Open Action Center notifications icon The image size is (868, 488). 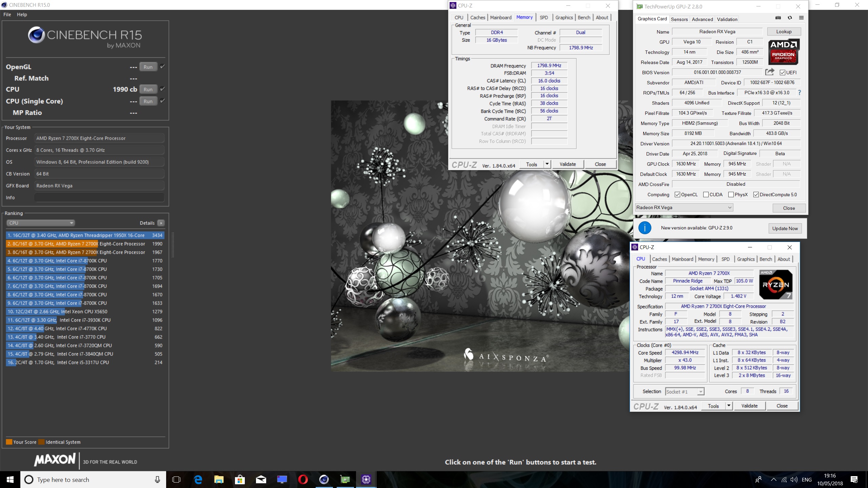(x=854, y=480)
